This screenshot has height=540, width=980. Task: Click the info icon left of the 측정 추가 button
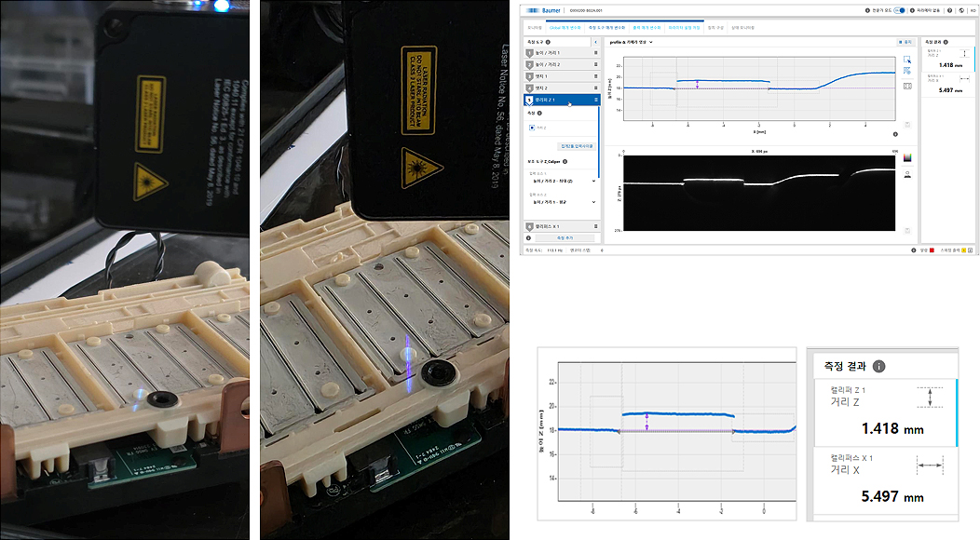pyautogui.click(x=529, y=238)
